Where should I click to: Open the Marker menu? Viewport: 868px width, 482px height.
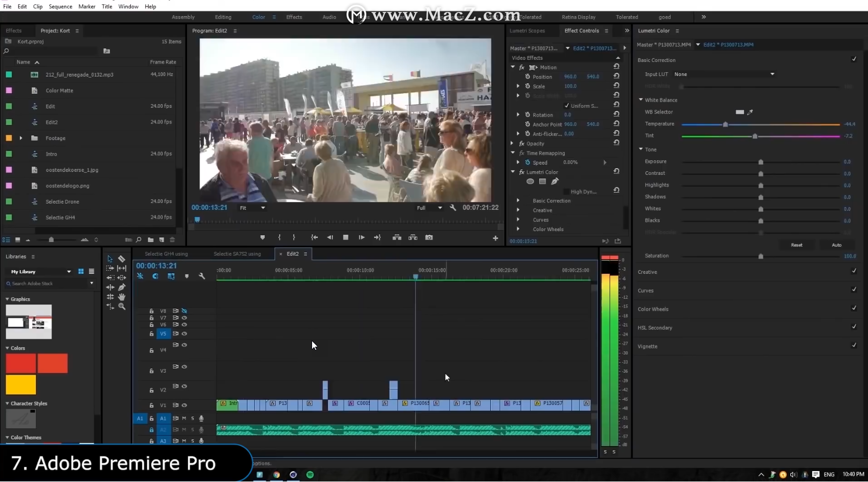point(87,6)
